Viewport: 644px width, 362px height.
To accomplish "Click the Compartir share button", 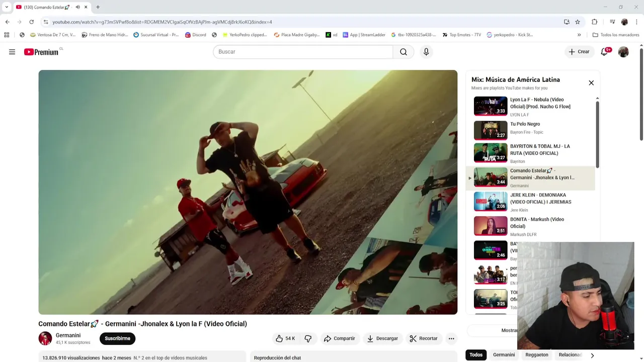I will pos(340,338).
